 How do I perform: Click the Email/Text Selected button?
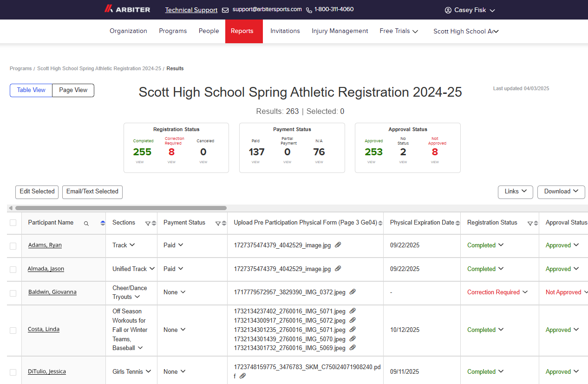tap(92, 192)
